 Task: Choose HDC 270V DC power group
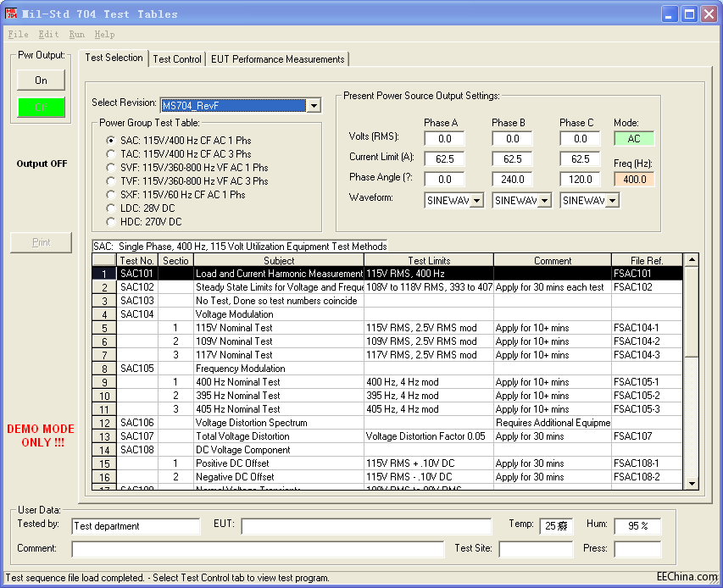point(110,221)
